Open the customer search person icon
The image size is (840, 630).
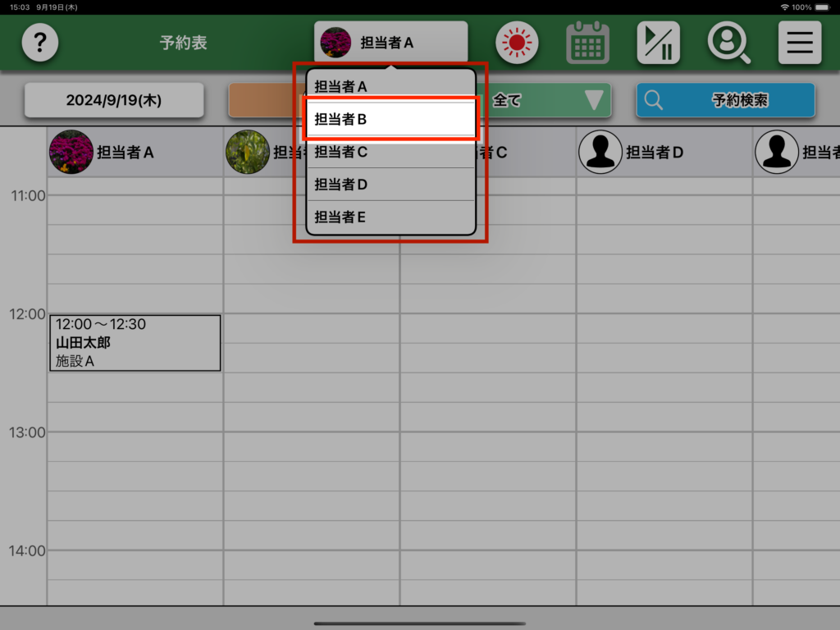728,43
